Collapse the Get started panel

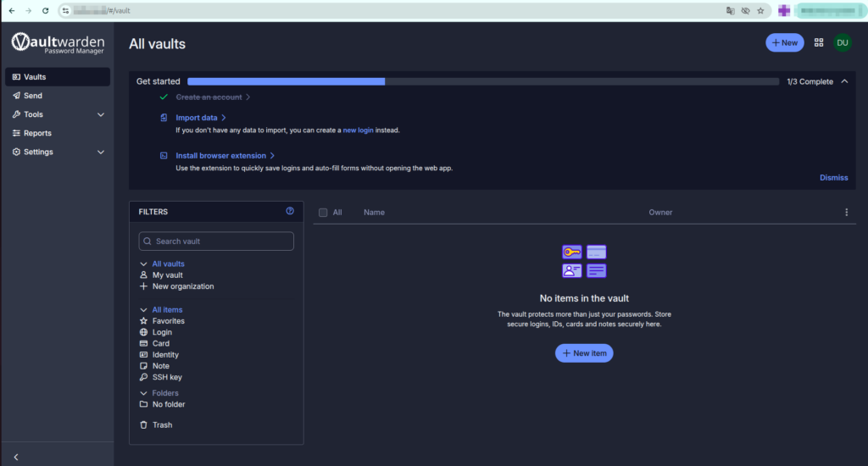tap(843, 81)
